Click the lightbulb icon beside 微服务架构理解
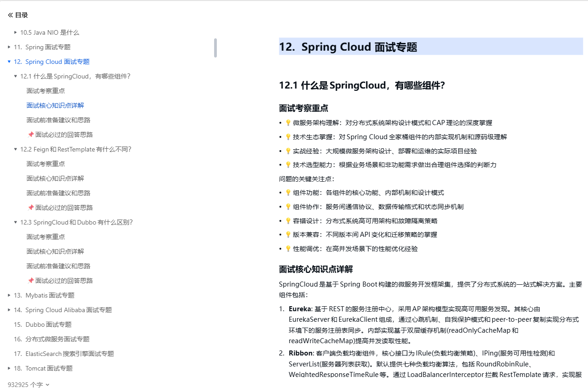This screenshot has width=588, height=392. pos(288,123)
